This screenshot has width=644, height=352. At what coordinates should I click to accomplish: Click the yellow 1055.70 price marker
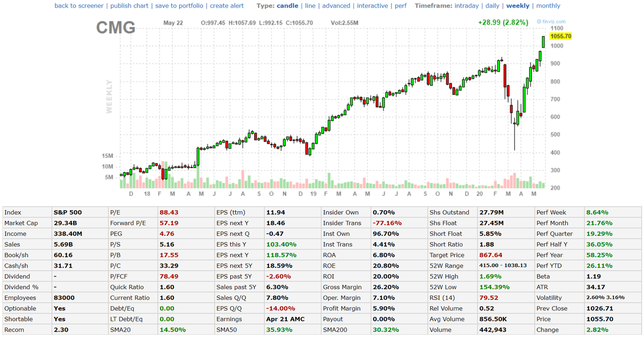pyautogui.click(x=561, y=36)
